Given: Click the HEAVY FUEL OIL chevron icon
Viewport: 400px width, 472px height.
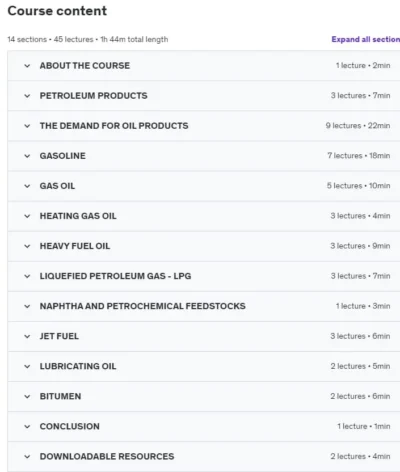Looking at the screenshot, I should [27, 246].
